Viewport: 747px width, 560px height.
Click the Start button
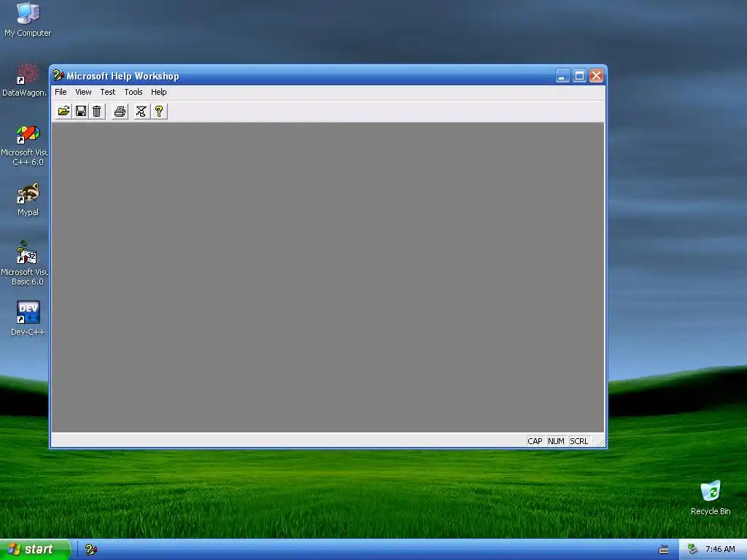(x=35, y=549)
